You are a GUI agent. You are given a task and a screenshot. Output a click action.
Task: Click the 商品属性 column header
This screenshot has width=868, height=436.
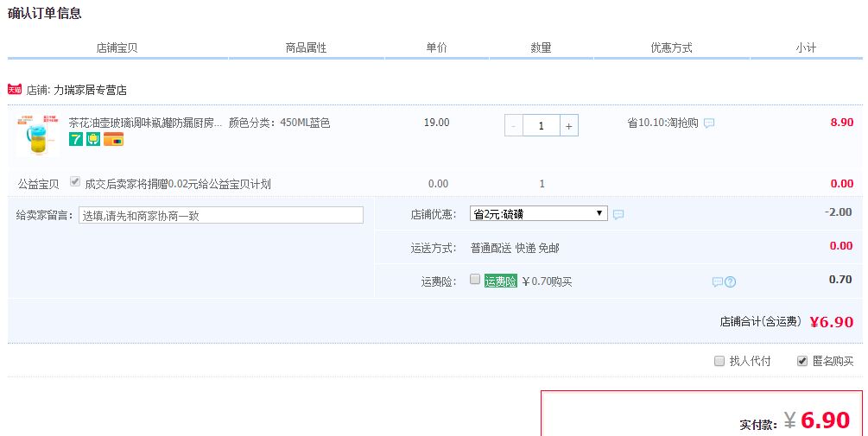click(306, 47)
